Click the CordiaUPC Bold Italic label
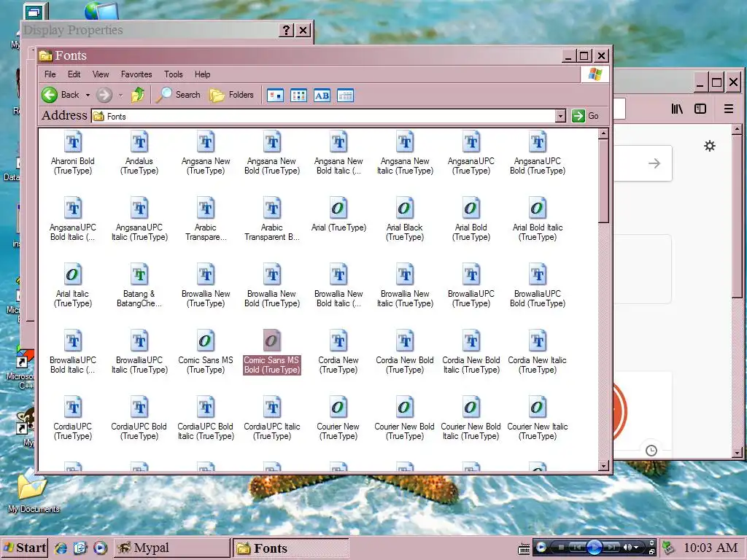 click(205, 432)
